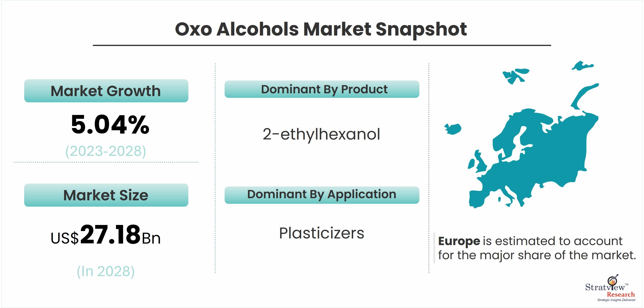Click the Iceland island shape on the map

[453, 129]
